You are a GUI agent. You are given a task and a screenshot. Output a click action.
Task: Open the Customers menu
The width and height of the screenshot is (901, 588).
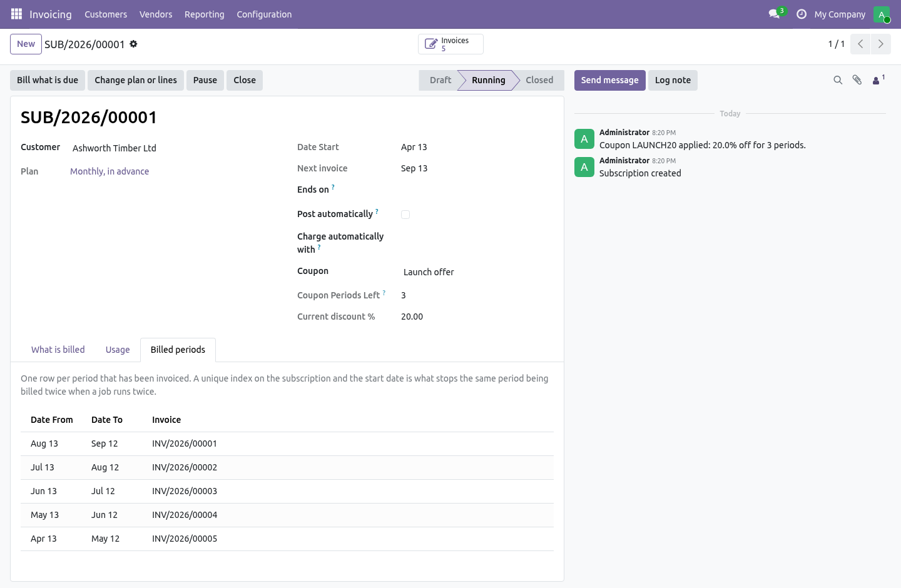click(106, 14)
